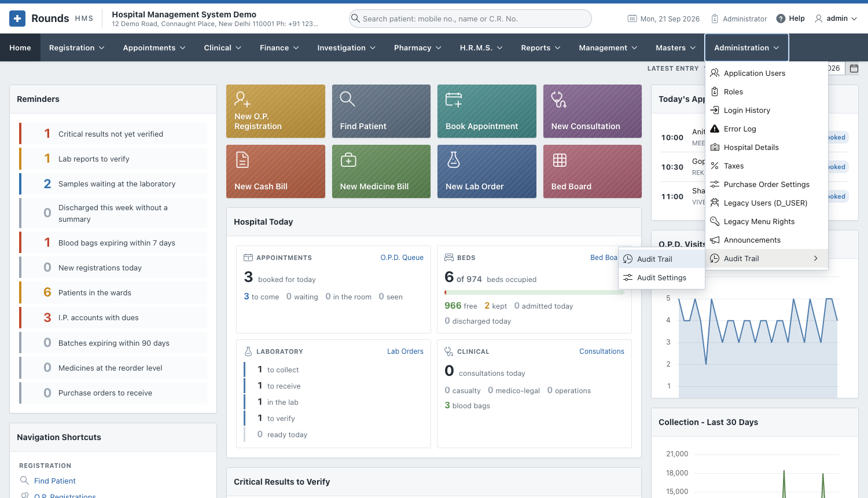The width and height of the screenshot is (868, 498).
Task: Open 'Samples waiting at the laboratory' reminder
Action: pos(113,184)
